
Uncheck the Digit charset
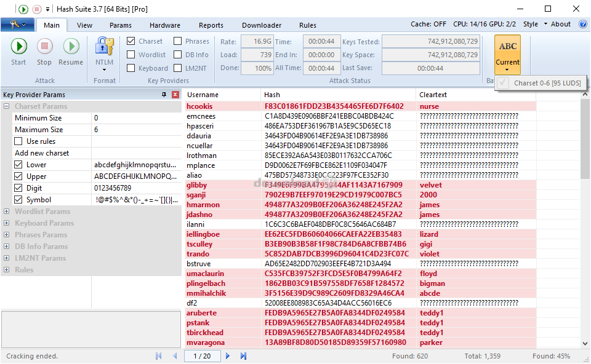click(18, 188)
